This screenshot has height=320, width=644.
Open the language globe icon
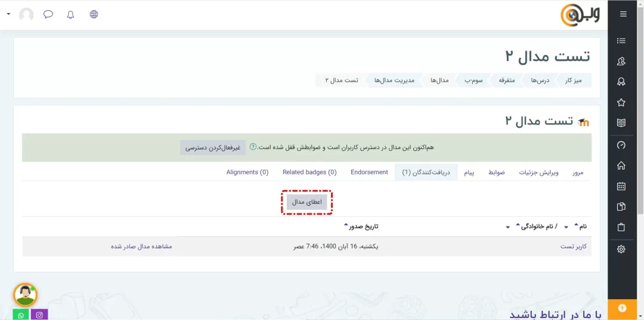tap(94, 15)
